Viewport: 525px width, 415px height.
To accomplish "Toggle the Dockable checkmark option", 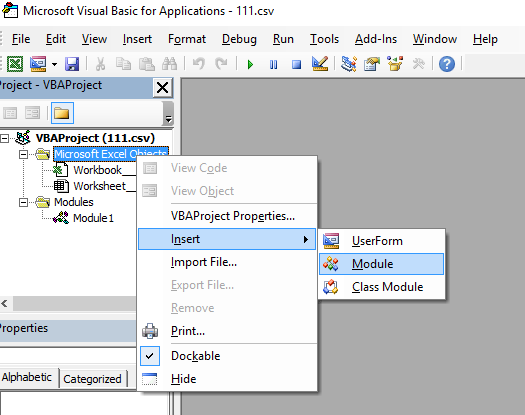I will click(227, 356).
